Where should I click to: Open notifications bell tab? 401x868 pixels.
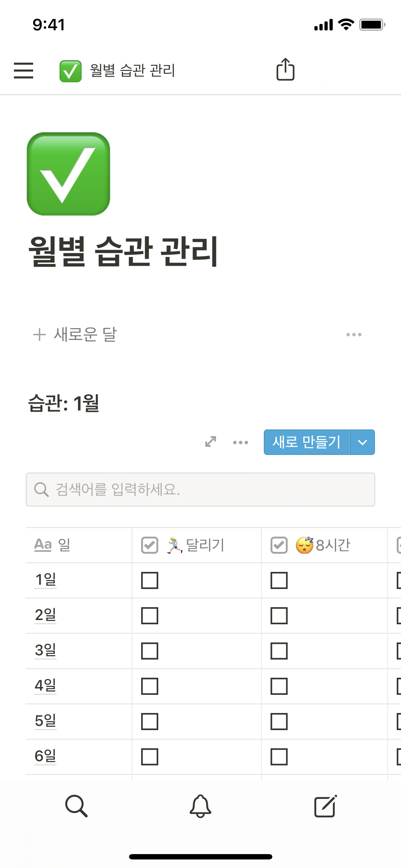tap(200, 806)
